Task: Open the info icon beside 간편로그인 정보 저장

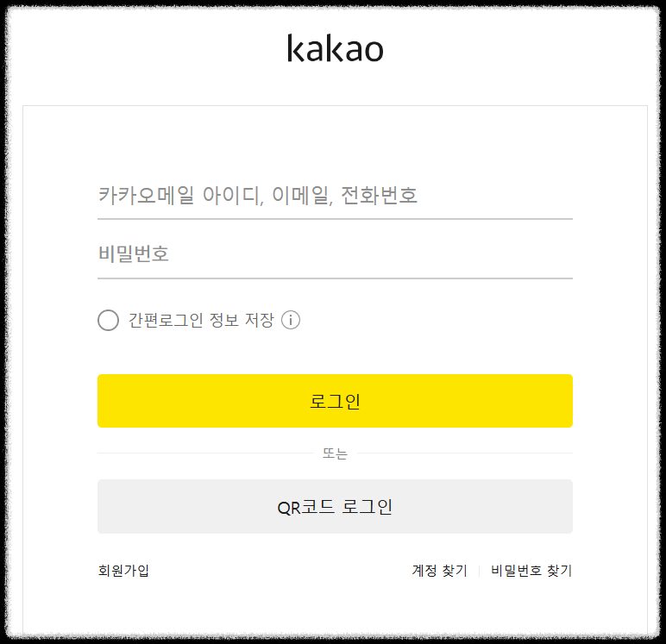Action: coord(291,320)
